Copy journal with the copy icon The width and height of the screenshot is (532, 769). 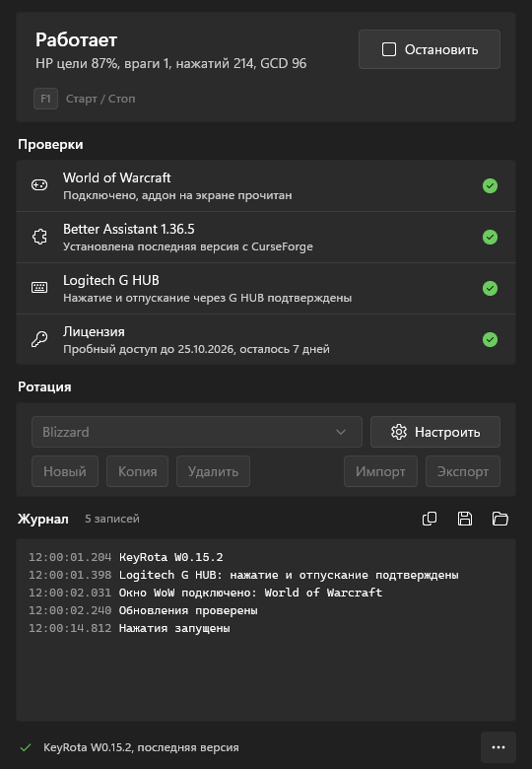(430, 519)
